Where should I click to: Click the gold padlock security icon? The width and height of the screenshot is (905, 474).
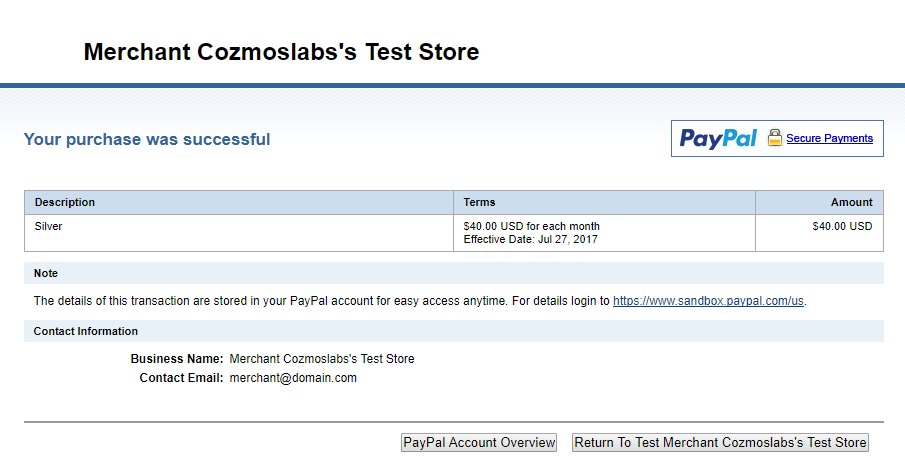coord(775,138)
